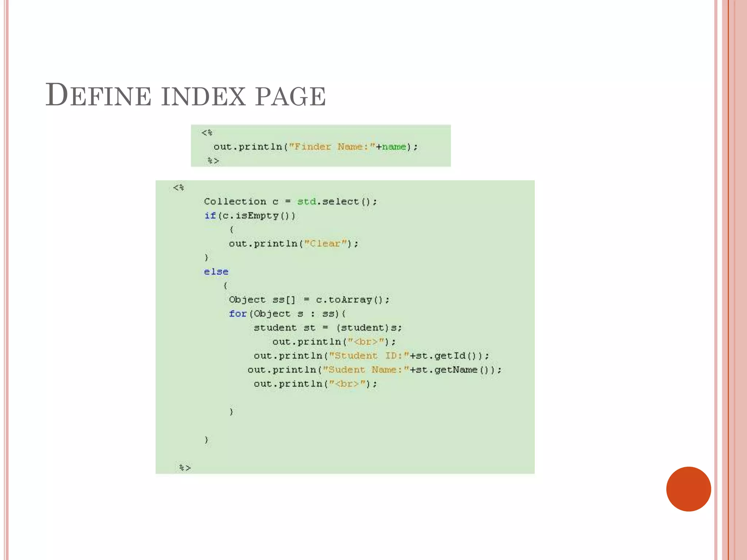Click the line 'Collection c = std.select();'
Viewport: 747px width, 560px height.
tap(291, 202)
